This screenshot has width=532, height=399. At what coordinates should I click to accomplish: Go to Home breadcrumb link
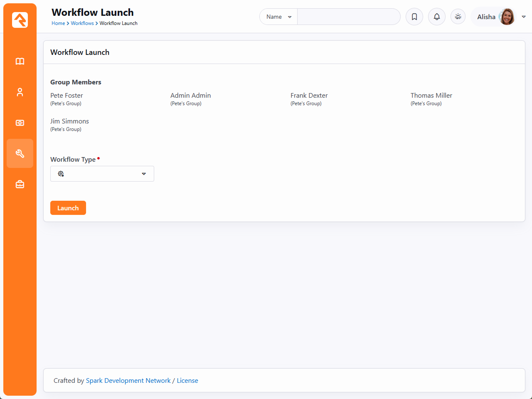tap(58, 23)
